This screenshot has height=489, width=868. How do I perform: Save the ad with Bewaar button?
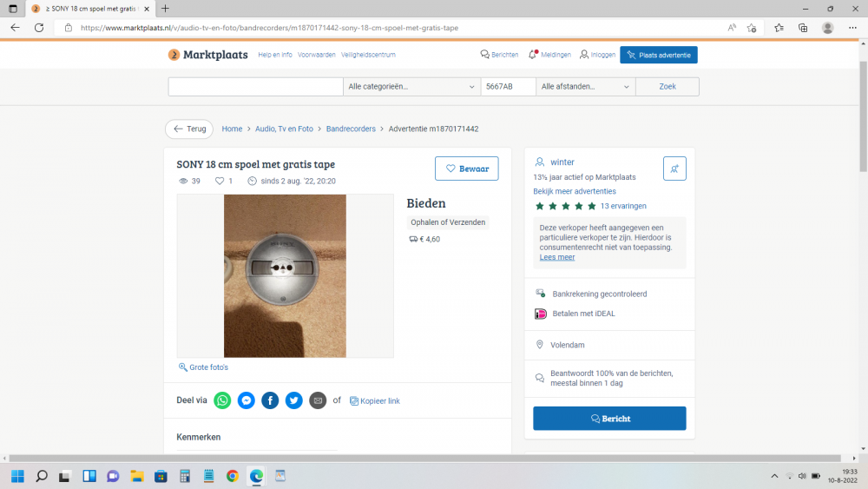click(x=466, y=169)
